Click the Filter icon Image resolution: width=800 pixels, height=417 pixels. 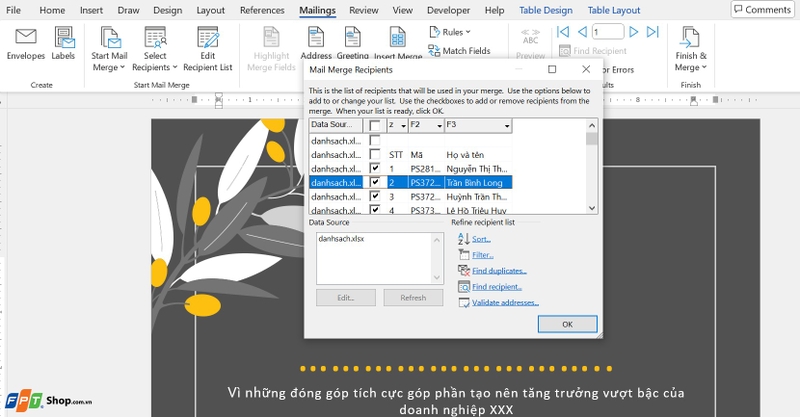(464, 255)
